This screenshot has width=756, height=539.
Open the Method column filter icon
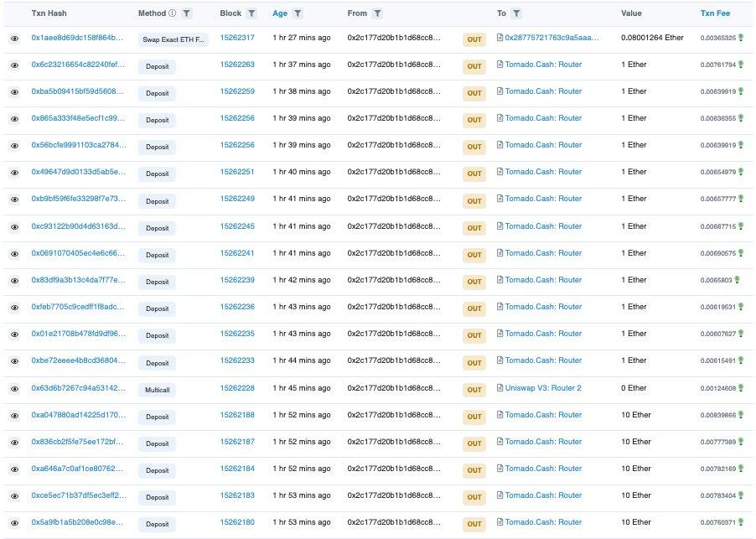(x=186, y=13)
